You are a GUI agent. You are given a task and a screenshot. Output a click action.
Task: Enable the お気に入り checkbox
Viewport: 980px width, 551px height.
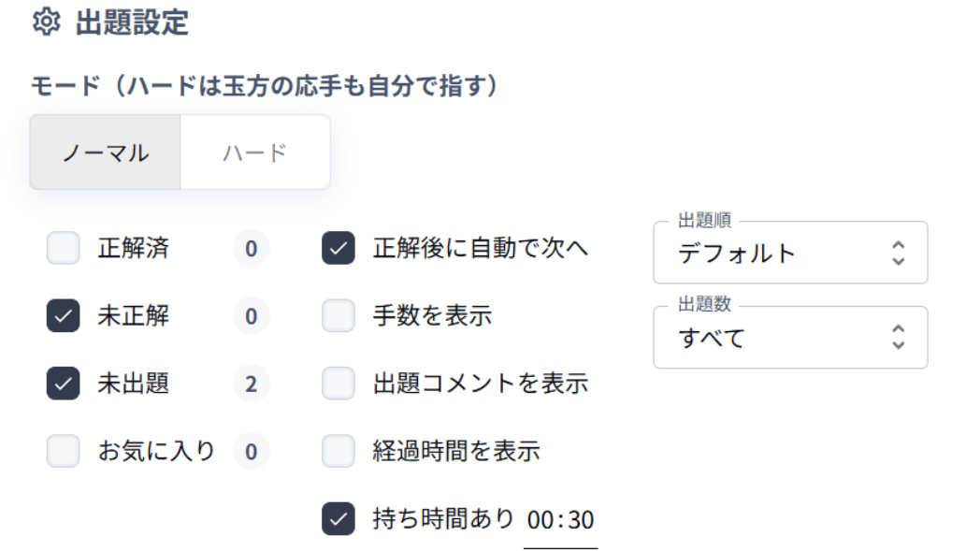click(x=64, y=451)
